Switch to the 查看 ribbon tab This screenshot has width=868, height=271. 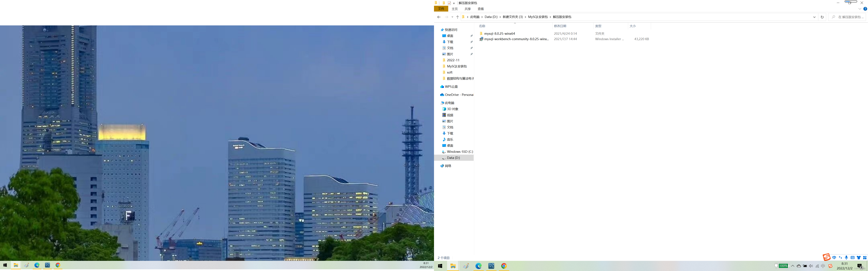point(480,9)
